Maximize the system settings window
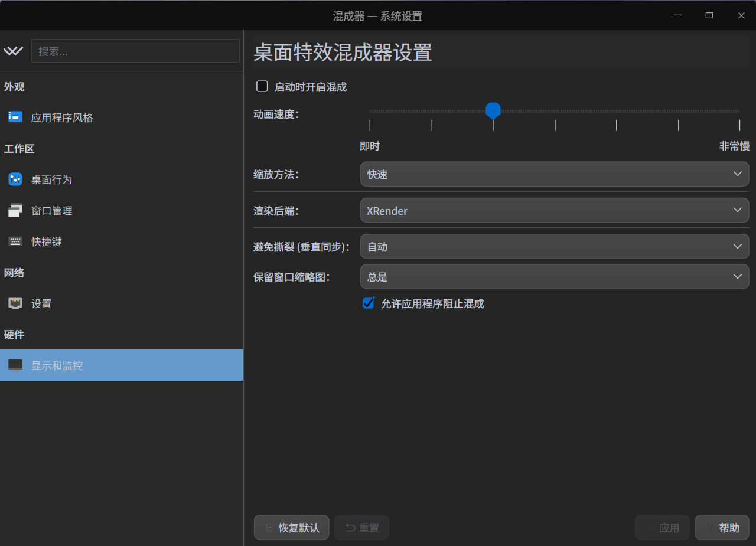 click(709, 15)
